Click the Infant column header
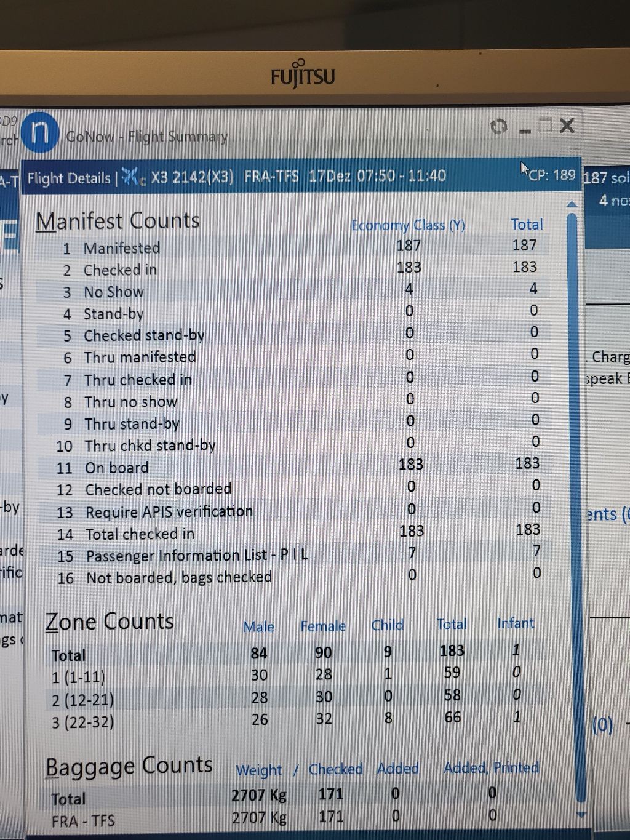Image resolution: width=630 pixels, height=840 pixels. click(x=516, y=623)
